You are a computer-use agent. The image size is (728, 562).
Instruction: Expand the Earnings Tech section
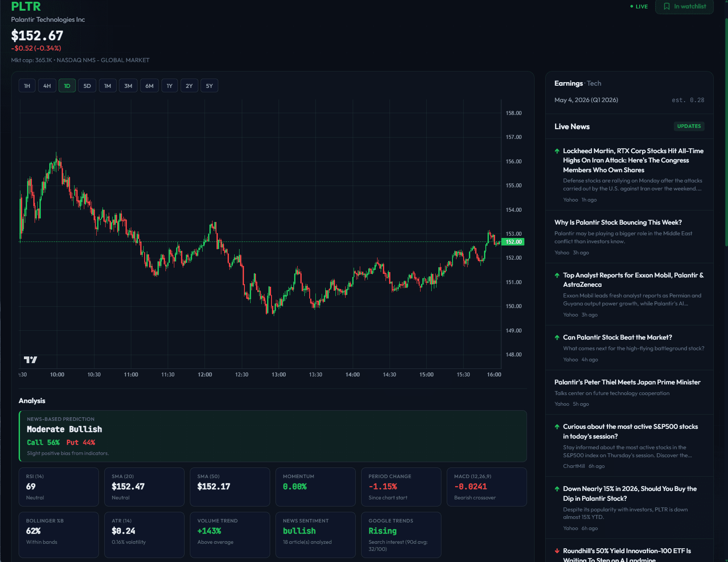pos(569,83)
